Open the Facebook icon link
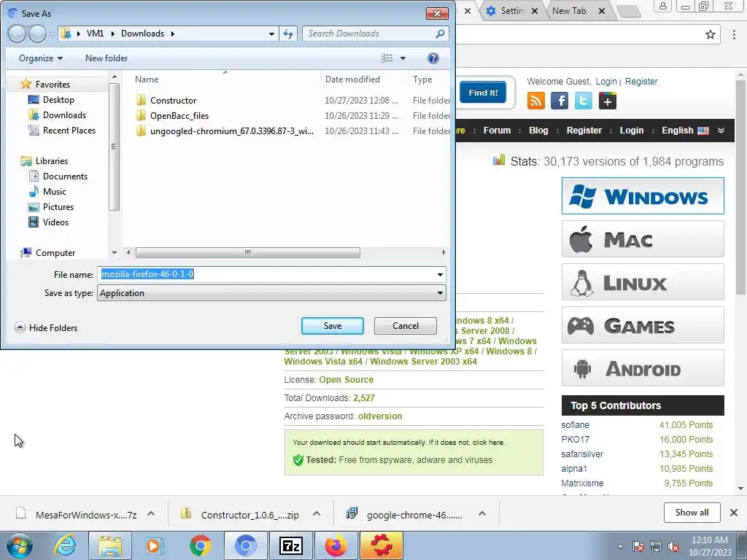The image size is (747, 560). 560,101
